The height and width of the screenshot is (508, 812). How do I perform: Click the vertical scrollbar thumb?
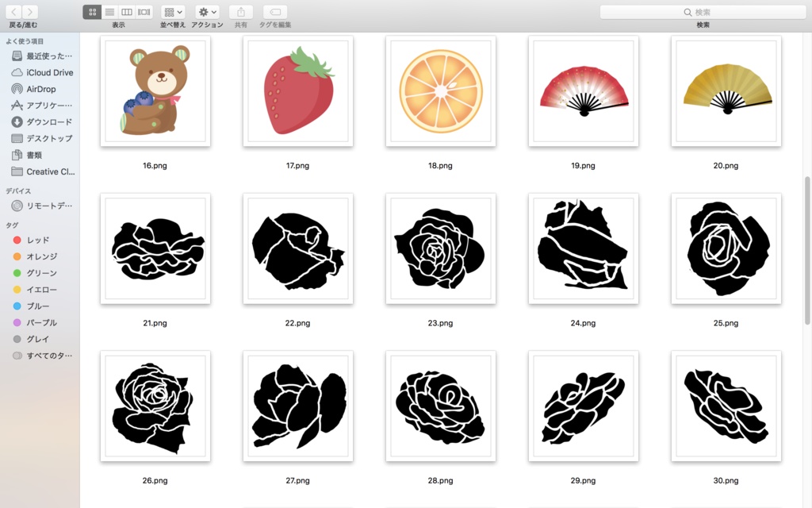pyautogui.click(x=806, y=251)
